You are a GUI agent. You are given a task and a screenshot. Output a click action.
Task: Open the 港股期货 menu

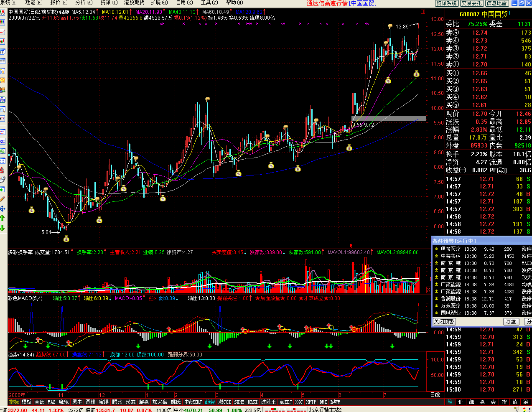(x=134, y=3)
